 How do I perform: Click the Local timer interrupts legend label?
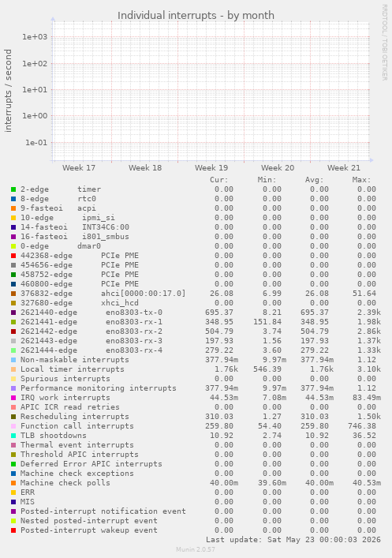pyautogui.click(x=73, y=369)
